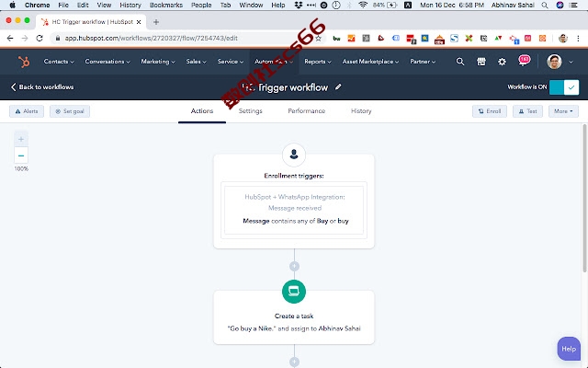Expand the account chevron beside avatar

571,62
